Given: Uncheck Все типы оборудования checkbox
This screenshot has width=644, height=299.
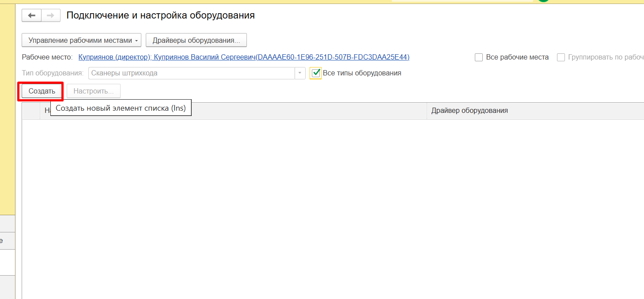Looking at the screenshot, I should pos(316,73).
